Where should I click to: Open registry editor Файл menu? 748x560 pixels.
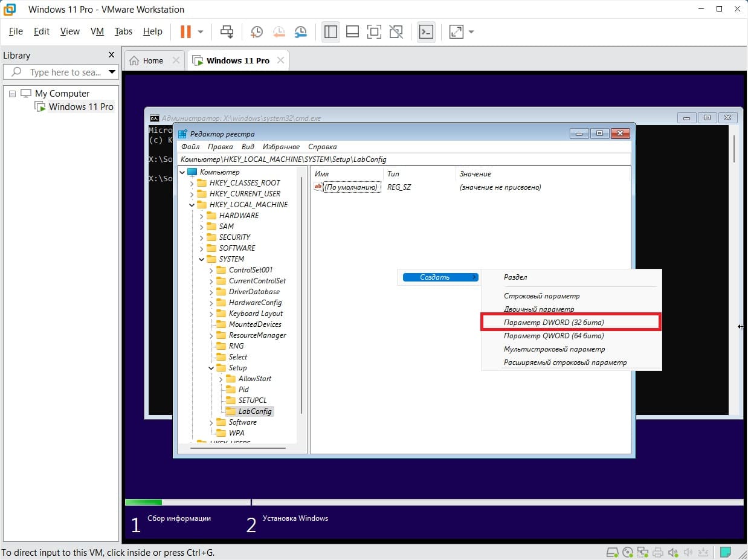(190, 147)
